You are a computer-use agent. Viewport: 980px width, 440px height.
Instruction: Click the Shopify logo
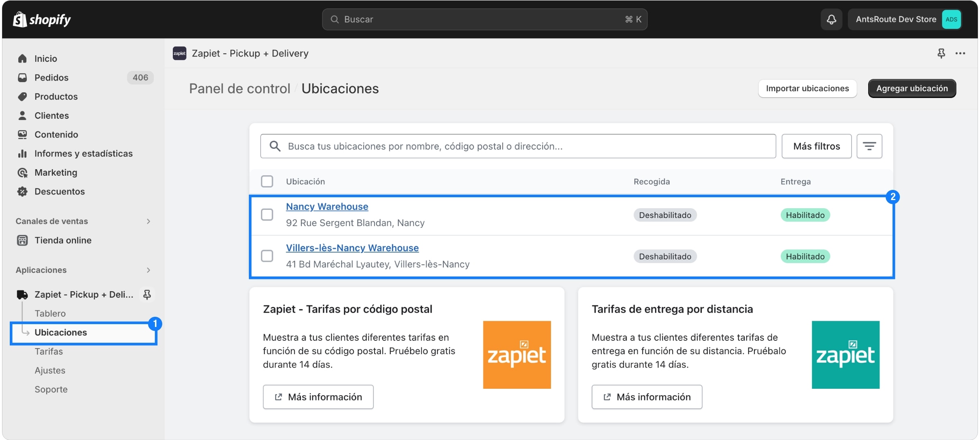42,19
